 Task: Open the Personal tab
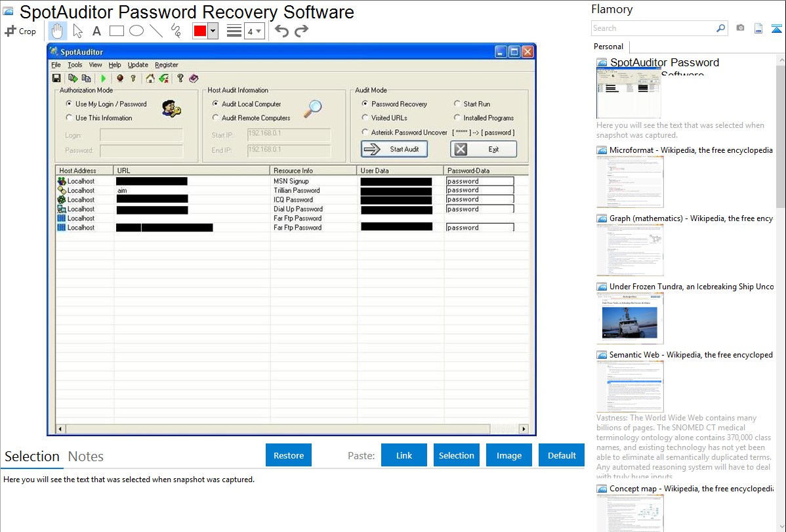(608, 47)
